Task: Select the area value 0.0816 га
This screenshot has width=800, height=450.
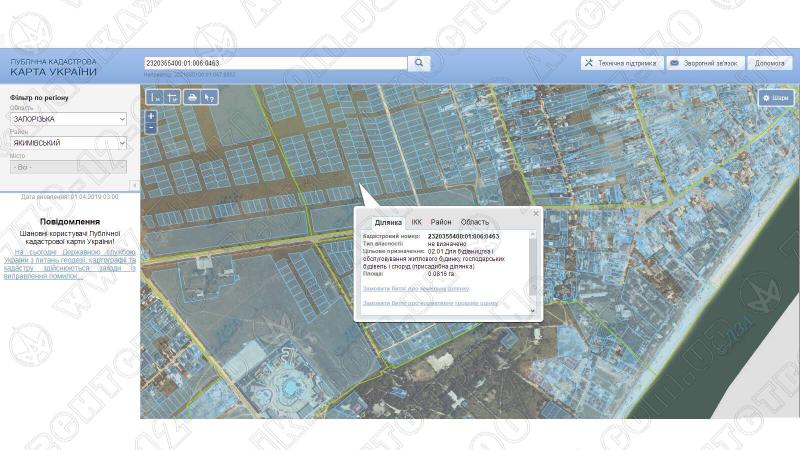Action: (x=441, y=274)
